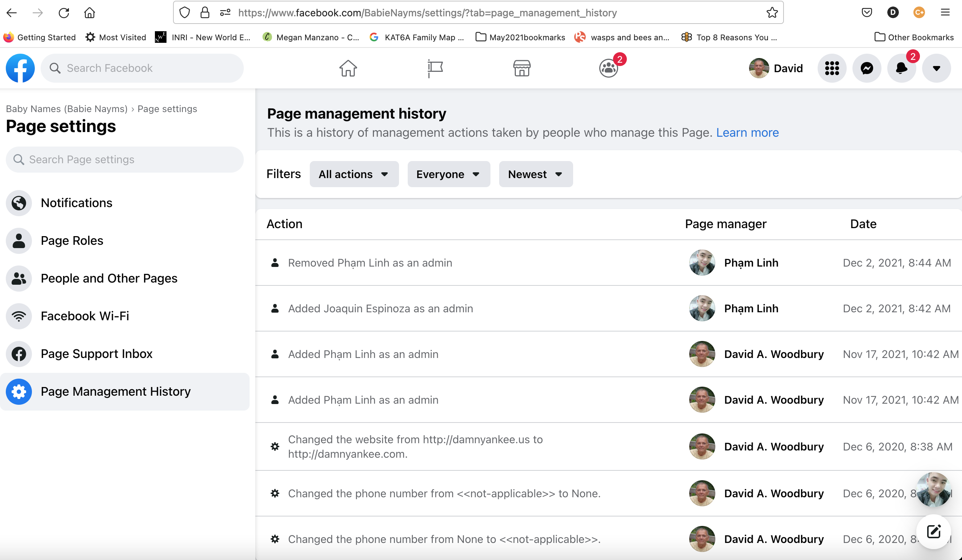Select Page Roles in sidebar
The height and width of the screenshot is (560, 962).
72,240
